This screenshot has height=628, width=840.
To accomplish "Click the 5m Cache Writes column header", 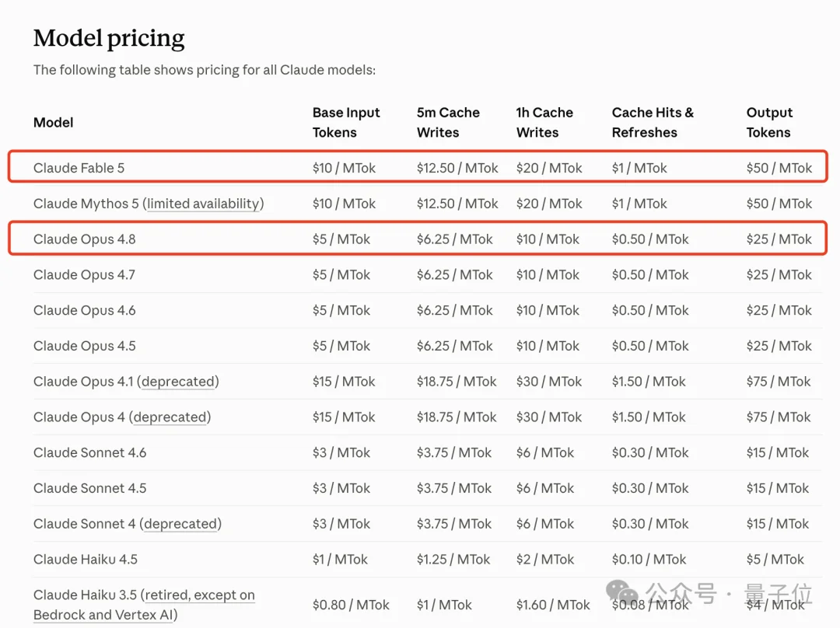I will [x=448, y=123].
